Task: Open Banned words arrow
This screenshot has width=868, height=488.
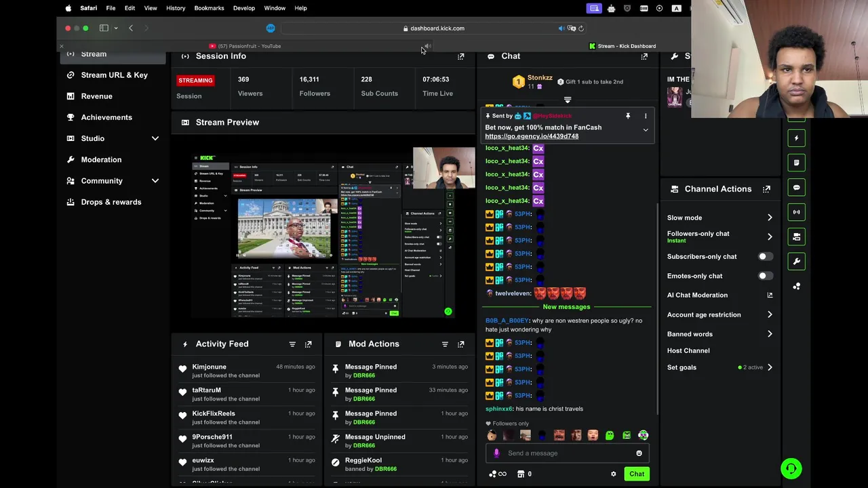Action: click(770, 334)
